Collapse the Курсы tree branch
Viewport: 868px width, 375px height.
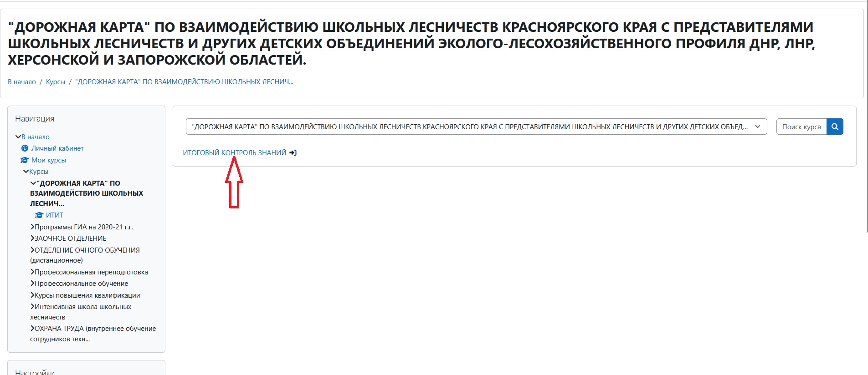(x=26, y=172)
